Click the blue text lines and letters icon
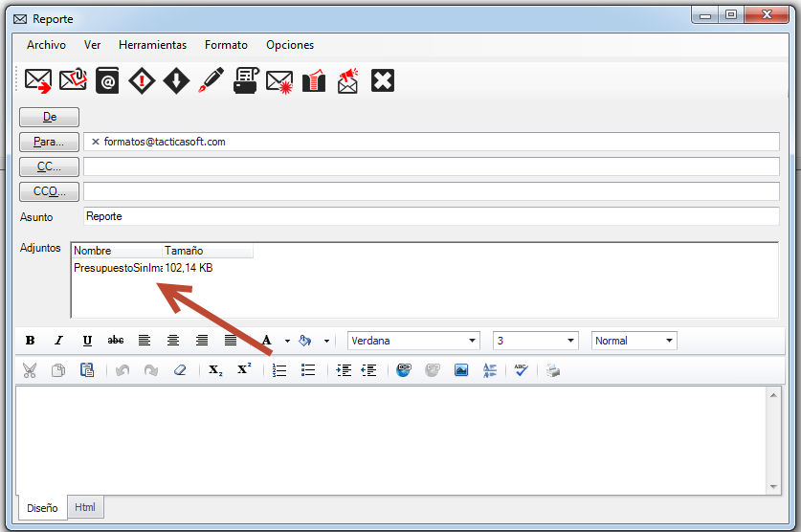Screen dimensions: 801x532 489,370
